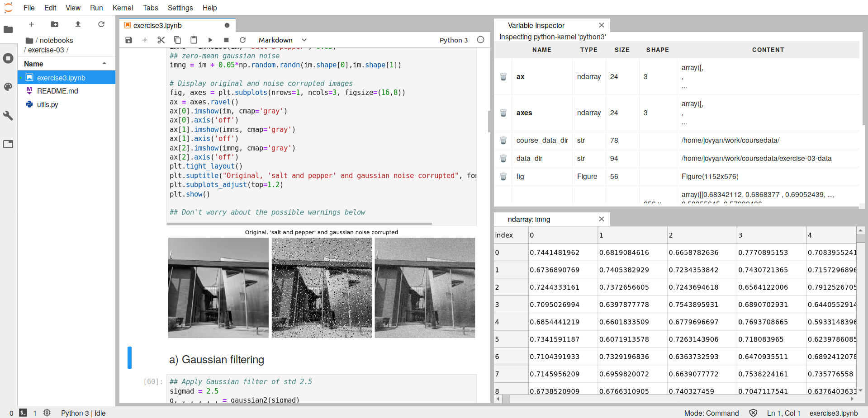Screen dimensions: 868x418
Task: Open the Help menu
Action: point(209,8)
